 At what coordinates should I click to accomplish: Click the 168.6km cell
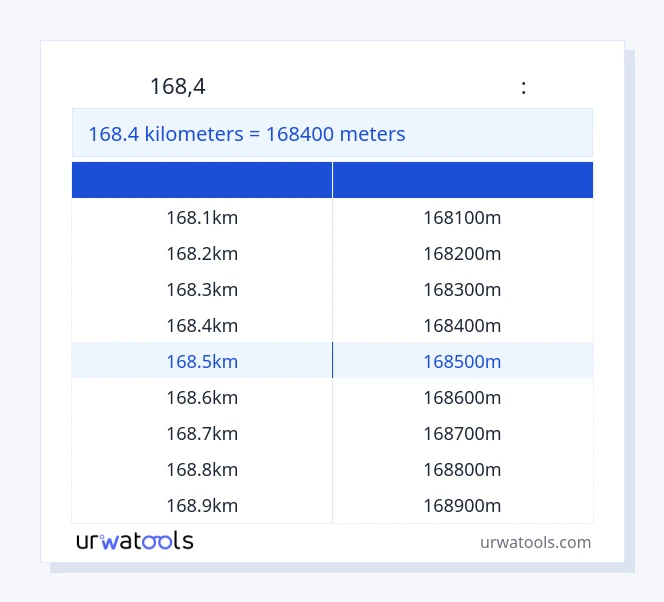(202, 397)
